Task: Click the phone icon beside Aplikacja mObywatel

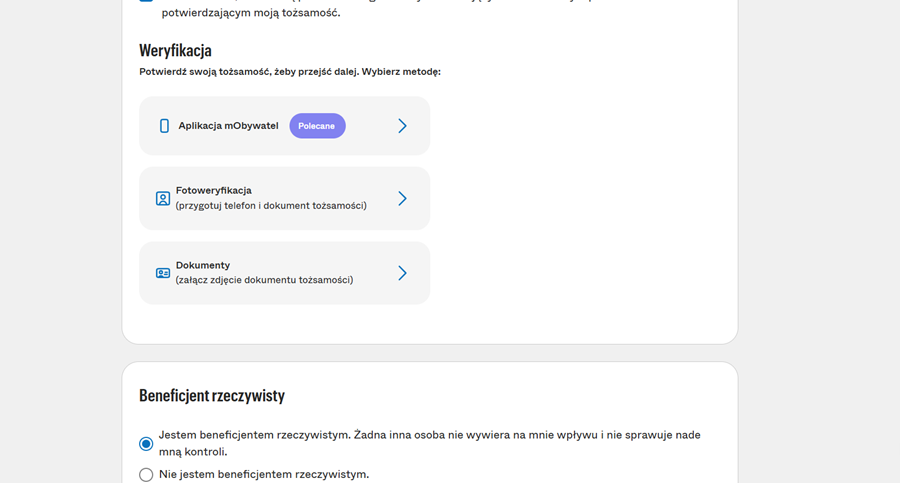Action: (x=164, y=126)
